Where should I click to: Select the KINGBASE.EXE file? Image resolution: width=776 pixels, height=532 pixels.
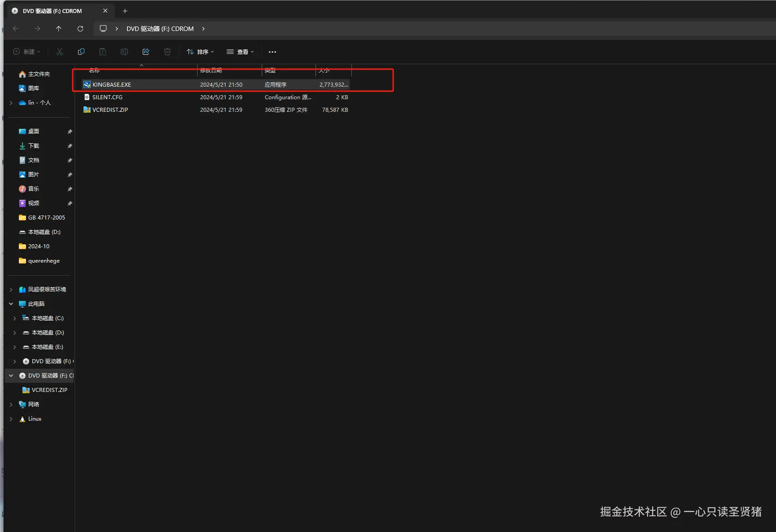tap(215, 84)
